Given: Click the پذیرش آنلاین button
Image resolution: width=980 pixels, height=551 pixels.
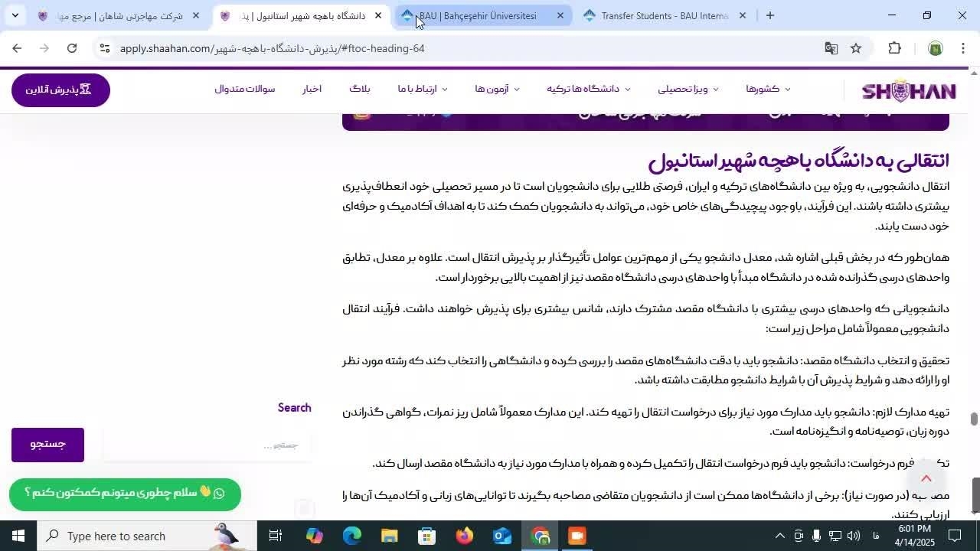Looking at the screenshot, I should [60, 90].
